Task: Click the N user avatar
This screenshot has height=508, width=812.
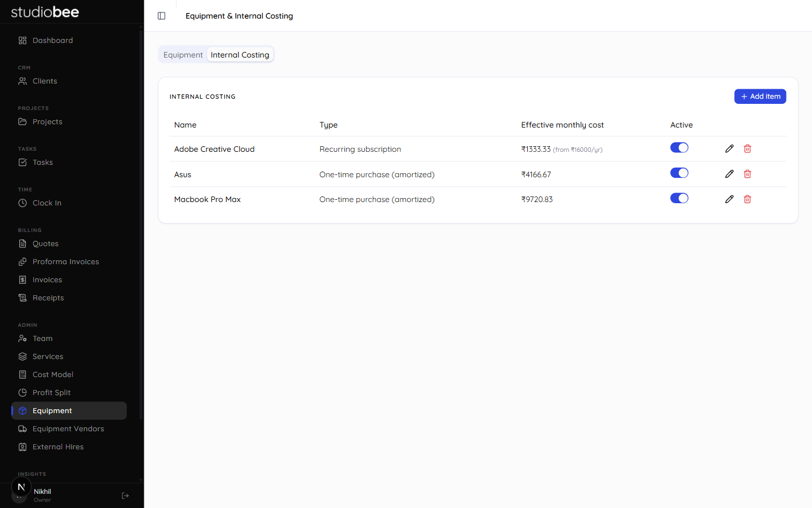Action: tap(21, 487)
